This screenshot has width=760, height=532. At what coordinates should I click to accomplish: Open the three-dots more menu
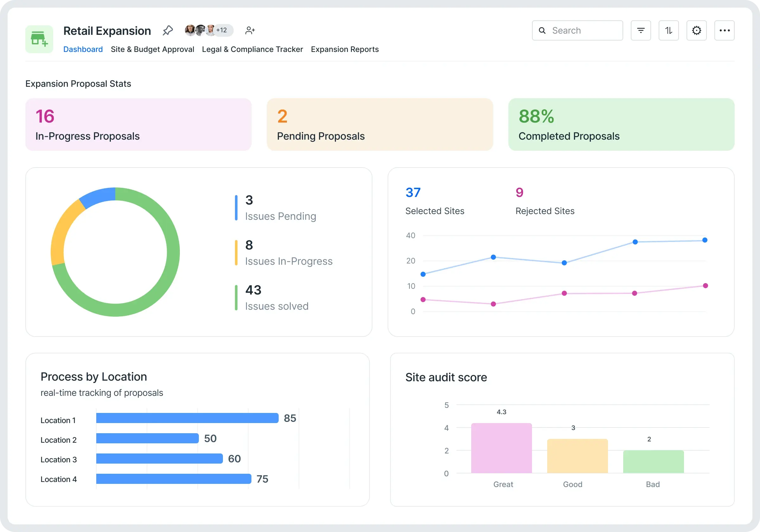pyautogui.click(x=724, y=30)
